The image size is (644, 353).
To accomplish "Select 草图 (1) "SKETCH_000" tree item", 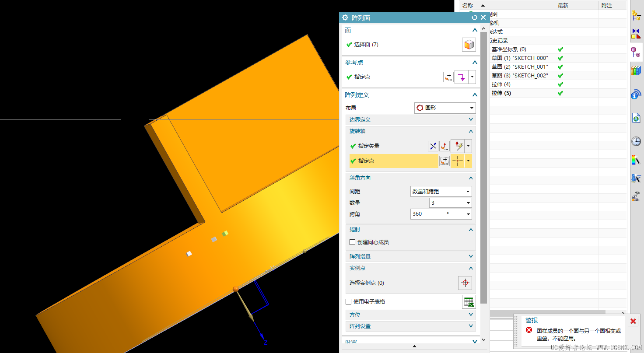I will (x=520, y=58).
